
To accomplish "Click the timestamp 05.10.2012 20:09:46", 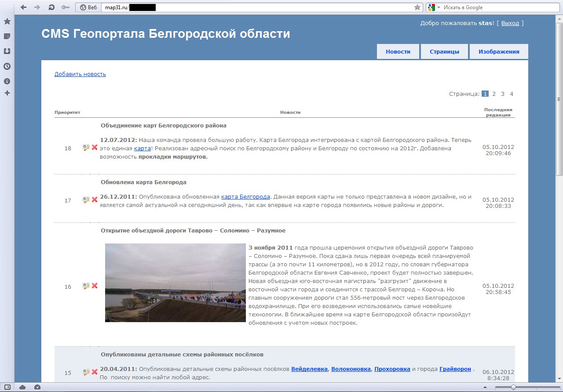I will point(498,150).
